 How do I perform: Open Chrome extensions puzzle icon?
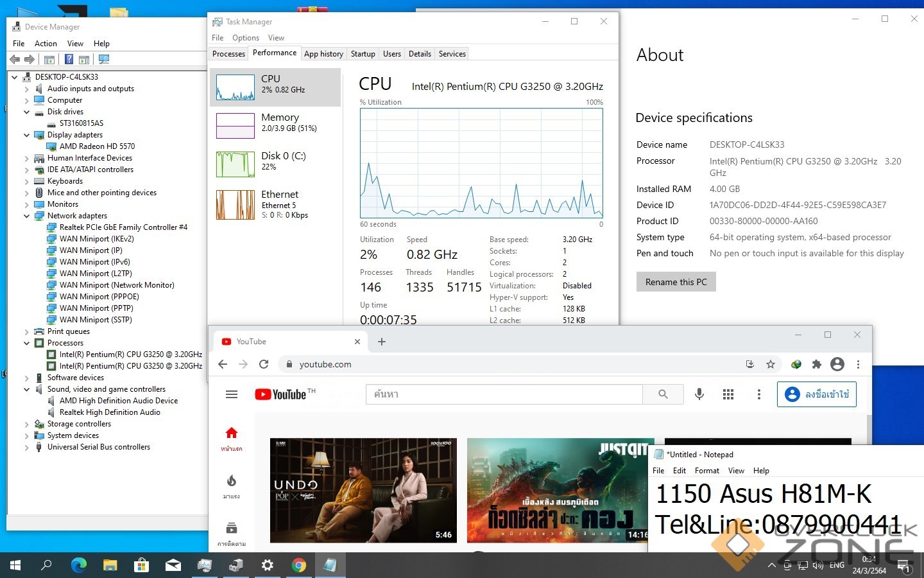(x=816, y=364)
